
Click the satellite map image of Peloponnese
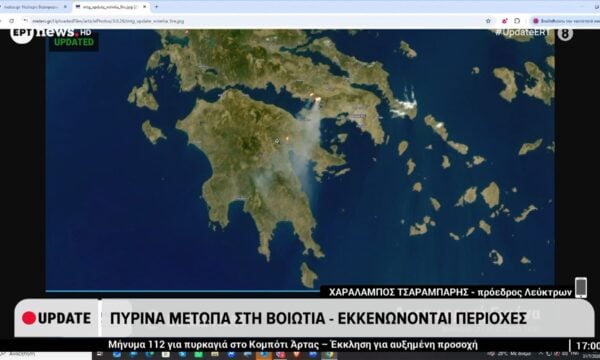click(300, 160)
